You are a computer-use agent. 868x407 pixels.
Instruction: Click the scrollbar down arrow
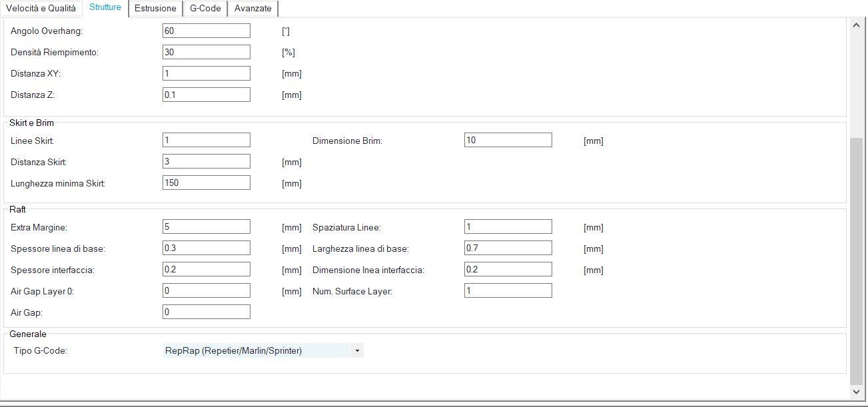tap(857, 391)
